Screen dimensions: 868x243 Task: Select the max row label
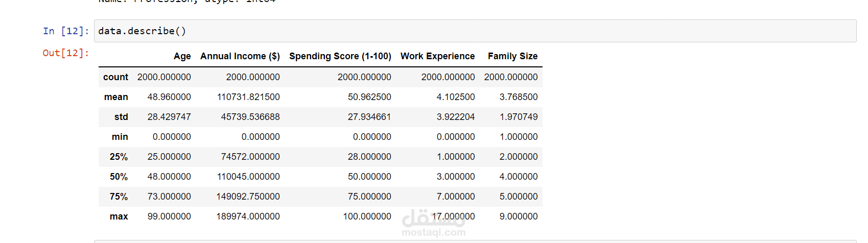(119, 216)
